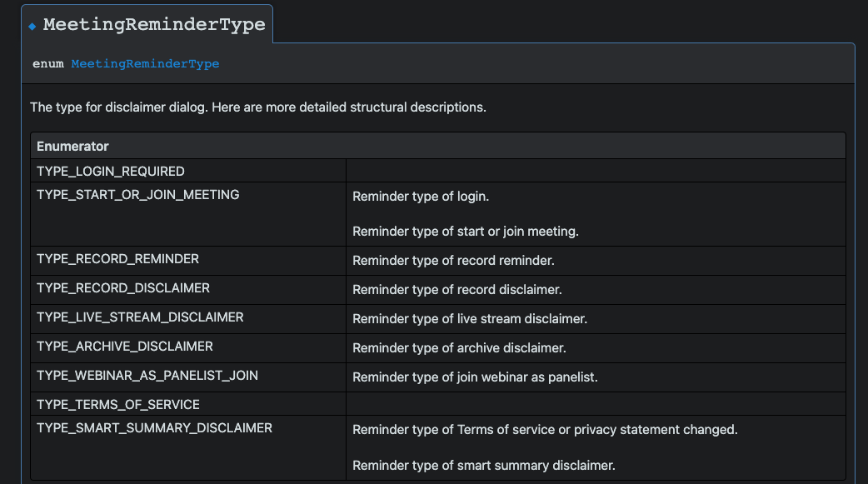
Task: Click the TYPE_WEBINAR_AS_PANELIST_JOIN enumerator
Action: (147, 376)
